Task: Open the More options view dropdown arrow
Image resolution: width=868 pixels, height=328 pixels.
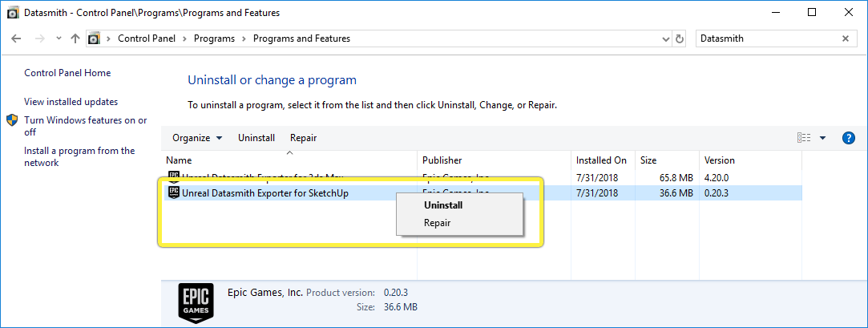Action: (x=822, y=138)
